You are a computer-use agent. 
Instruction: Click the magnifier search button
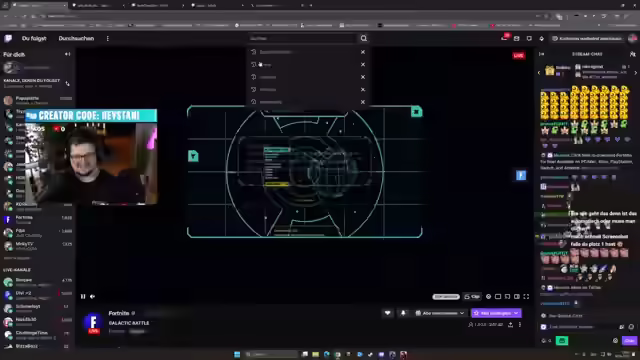point(364,38)
